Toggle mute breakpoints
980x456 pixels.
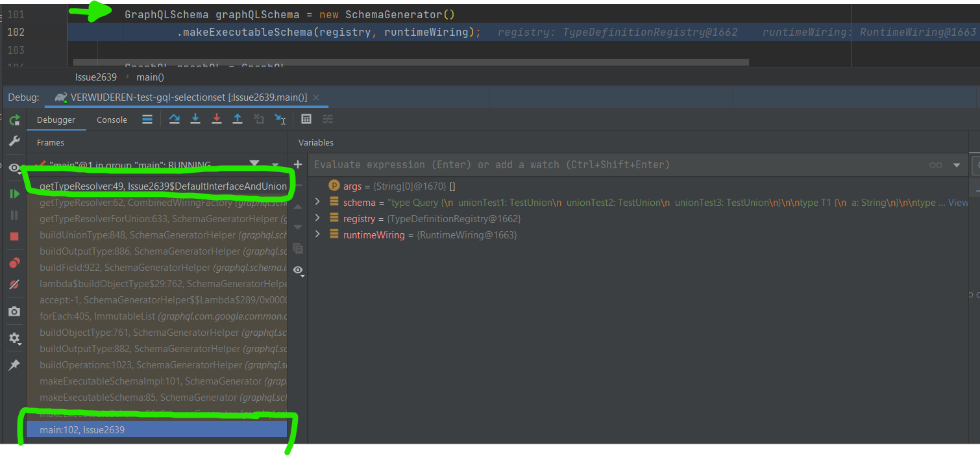[x=14, y=284]
